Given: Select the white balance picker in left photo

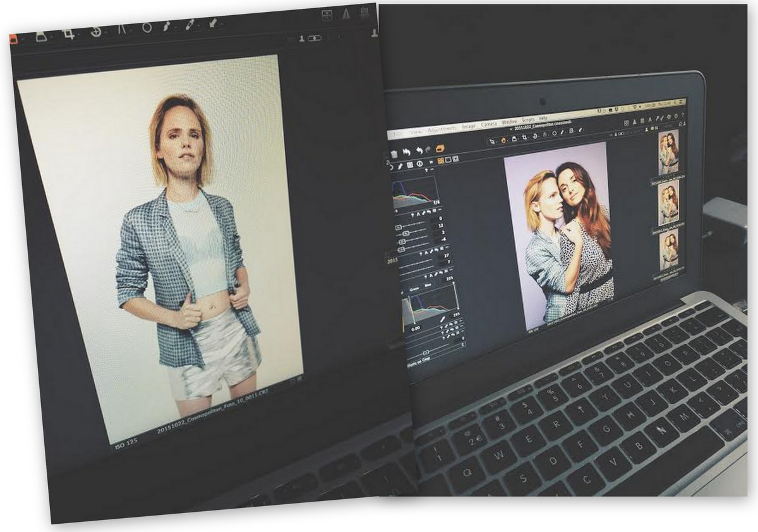Looking at the screenshot, I should [189, 25].
